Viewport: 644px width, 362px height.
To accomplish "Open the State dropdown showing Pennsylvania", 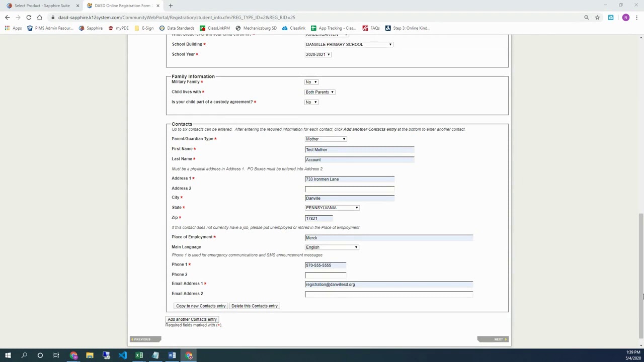I will (332, 208).
